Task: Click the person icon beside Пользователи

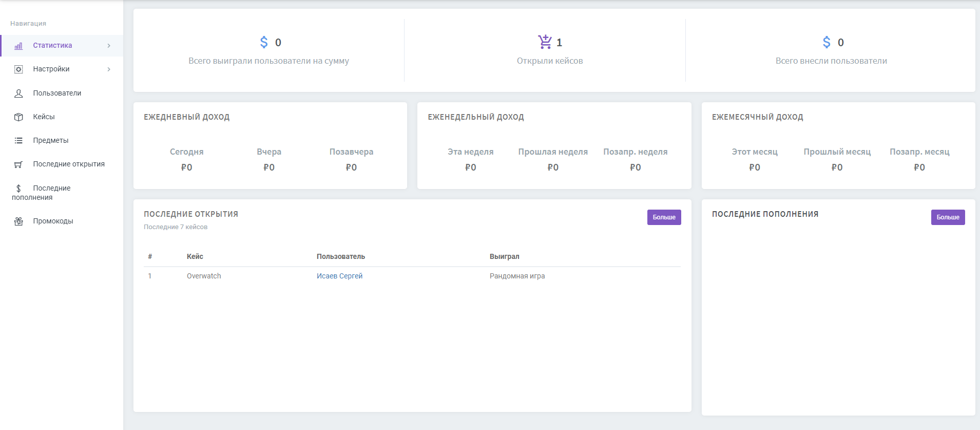Action: coord(18,94)
